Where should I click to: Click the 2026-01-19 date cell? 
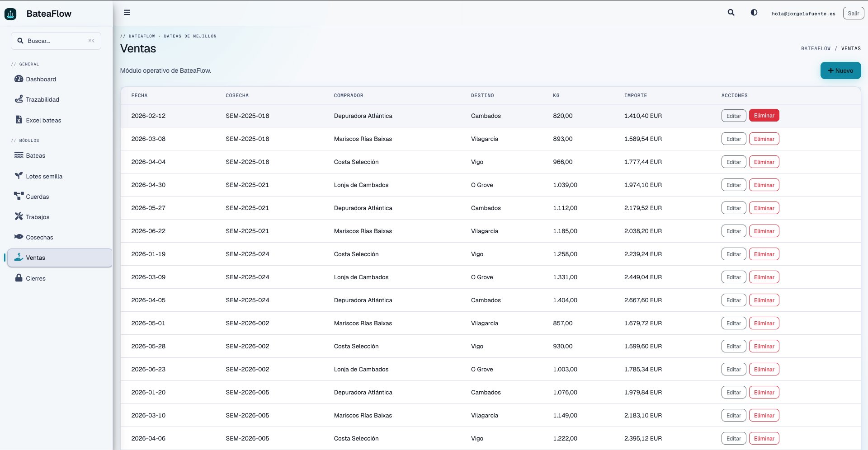pyautogui.click(x=148, y=254)
